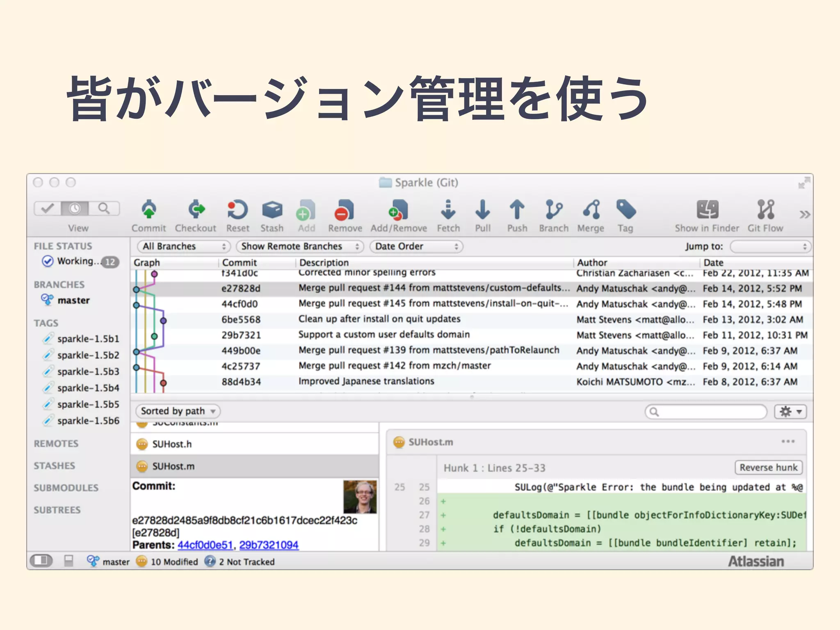The image size is (840, 630).
Task: Switch to log history clock view
Action: (75, 208)
